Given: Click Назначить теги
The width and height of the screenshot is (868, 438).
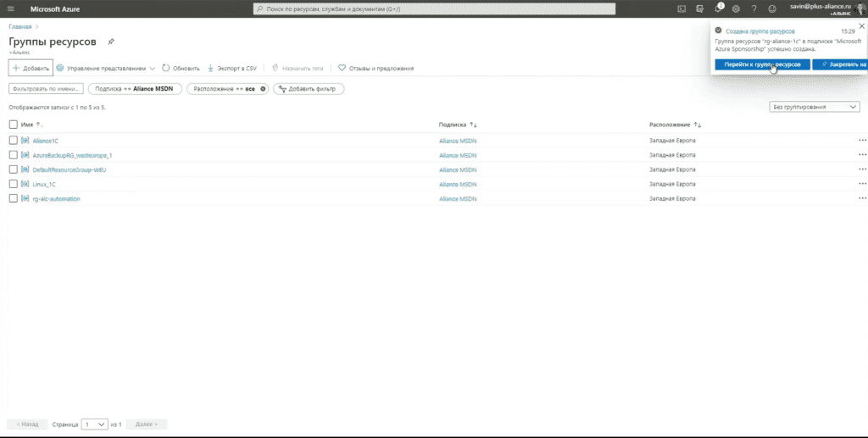Looking at the screenshot, I should click(x=298, y=69).
